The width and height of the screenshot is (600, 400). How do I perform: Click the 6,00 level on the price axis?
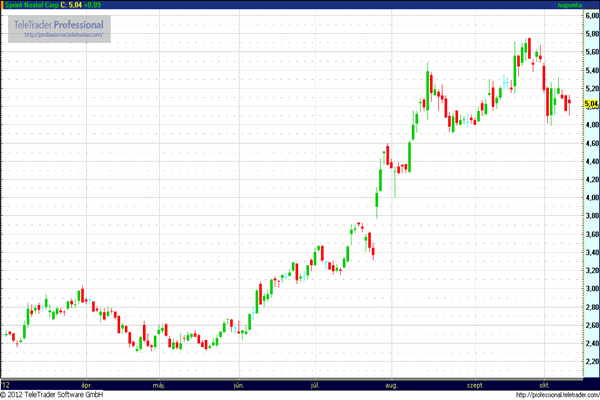pos(590,16)
